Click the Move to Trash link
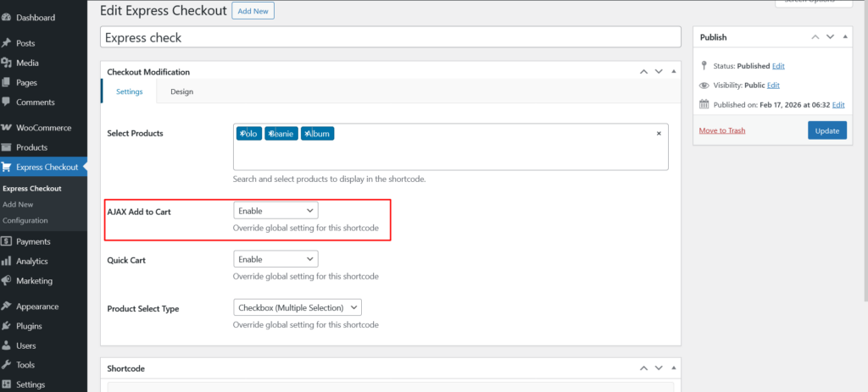This screenshot has width=868, height=392. point(721,130)
